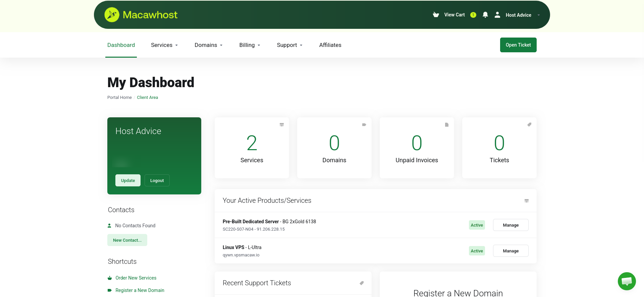Viewport: 644px width, 297px height.
Task: Click the New Contact button
Action: [127, 240]
